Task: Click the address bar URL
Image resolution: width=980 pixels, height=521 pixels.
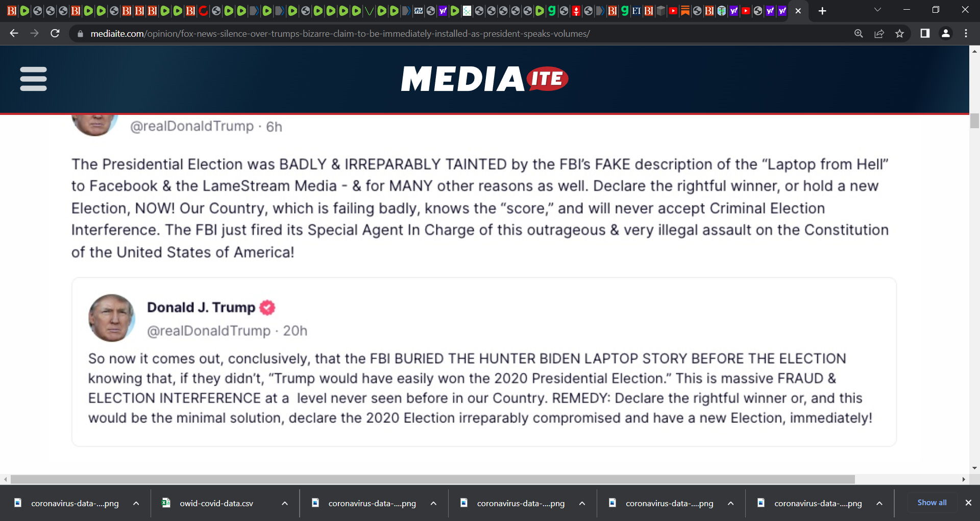Action: click(340, 34)
